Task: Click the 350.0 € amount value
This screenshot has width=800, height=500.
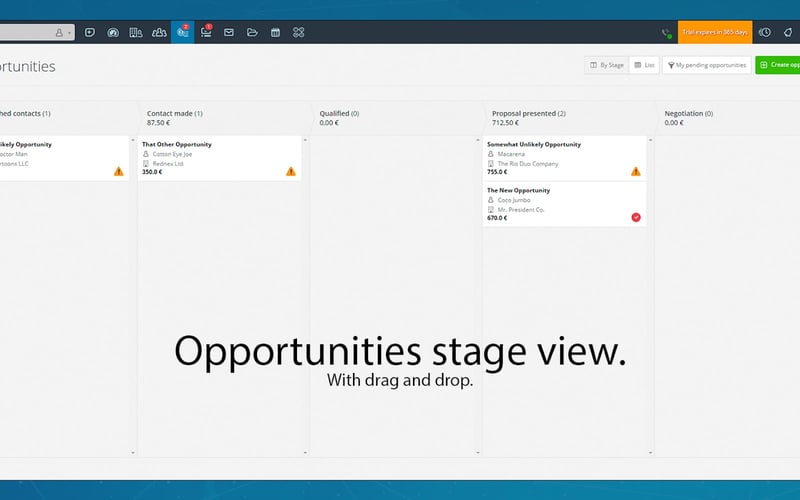Action: [152, 172]
